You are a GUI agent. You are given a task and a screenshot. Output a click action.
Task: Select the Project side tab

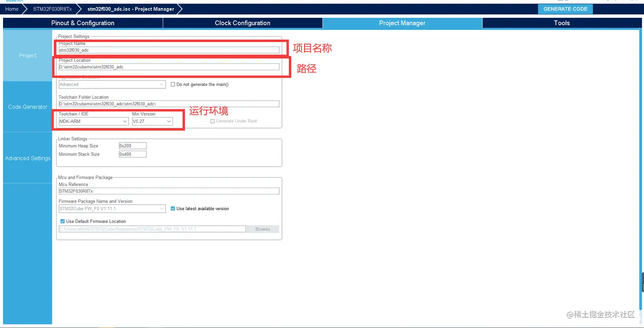tap(28, 55)
